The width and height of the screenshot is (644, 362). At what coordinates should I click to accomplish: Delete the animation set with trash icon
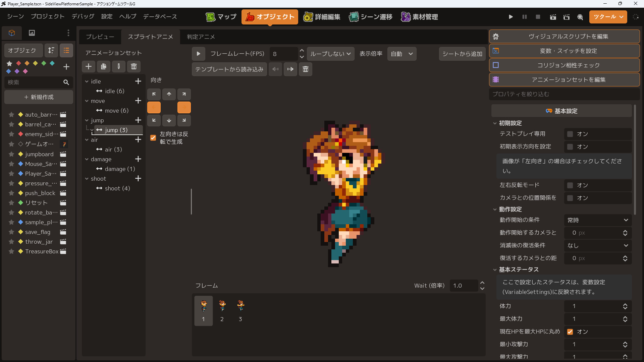click(134, 66)
